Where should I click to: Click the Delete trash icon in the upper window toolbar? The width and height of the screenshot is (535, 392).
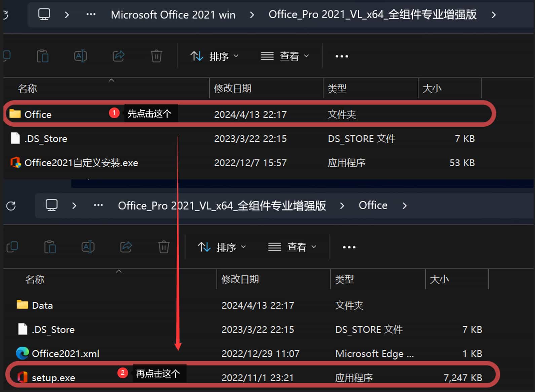[x=156, y=56]
